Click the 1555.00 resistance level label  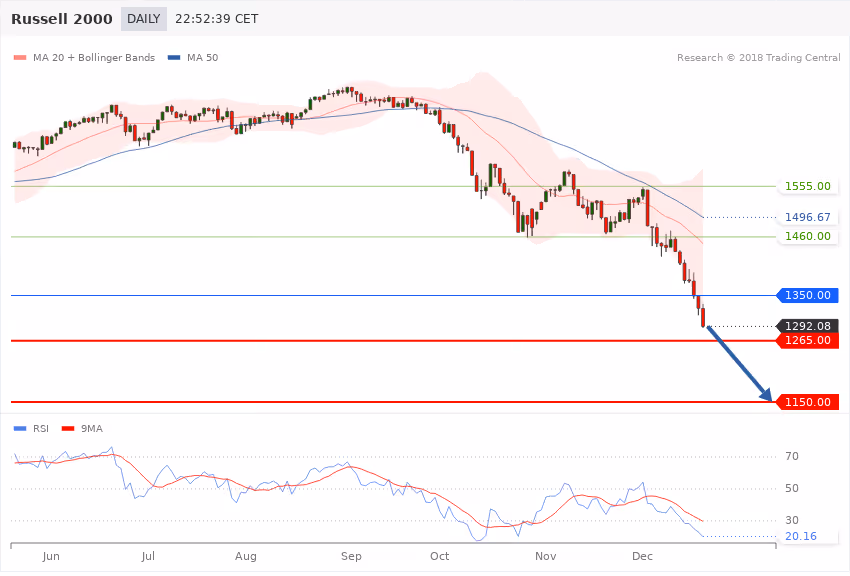(808, 186)
